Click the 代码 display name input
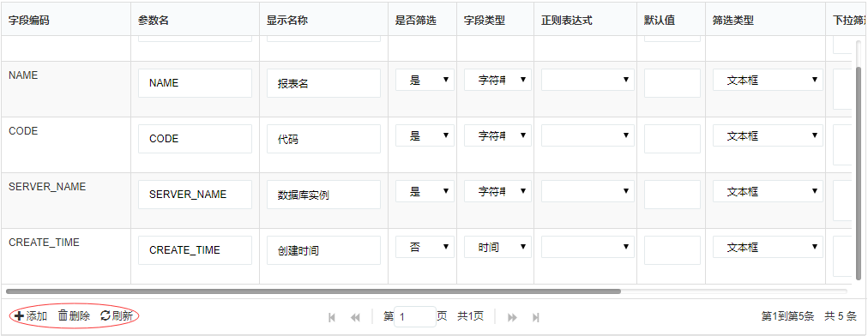Screen dimensions: 868x336 324,139
